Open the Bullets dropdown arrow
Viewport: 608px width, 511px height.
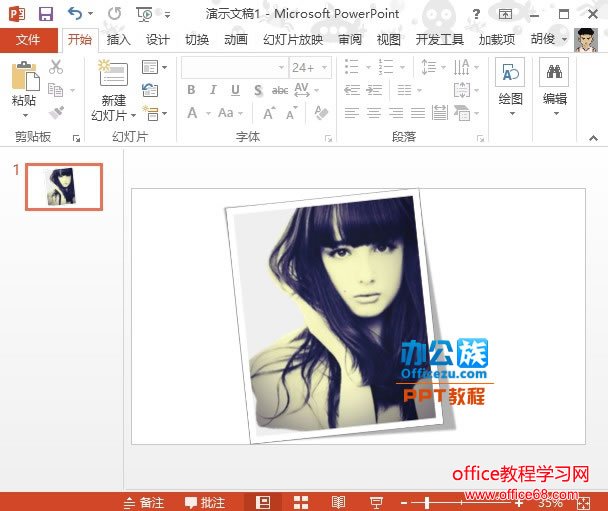(368, 67)
